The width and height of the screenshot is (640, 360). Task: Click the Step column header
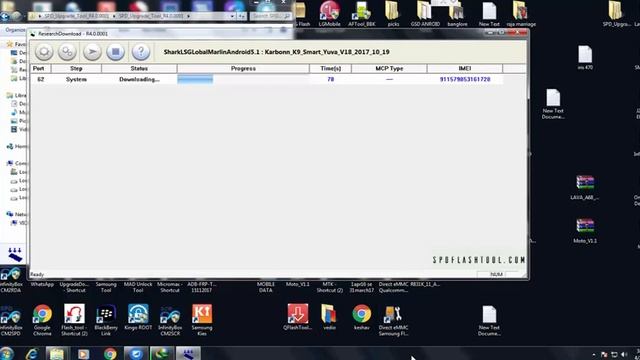click(x=76, y=69)
